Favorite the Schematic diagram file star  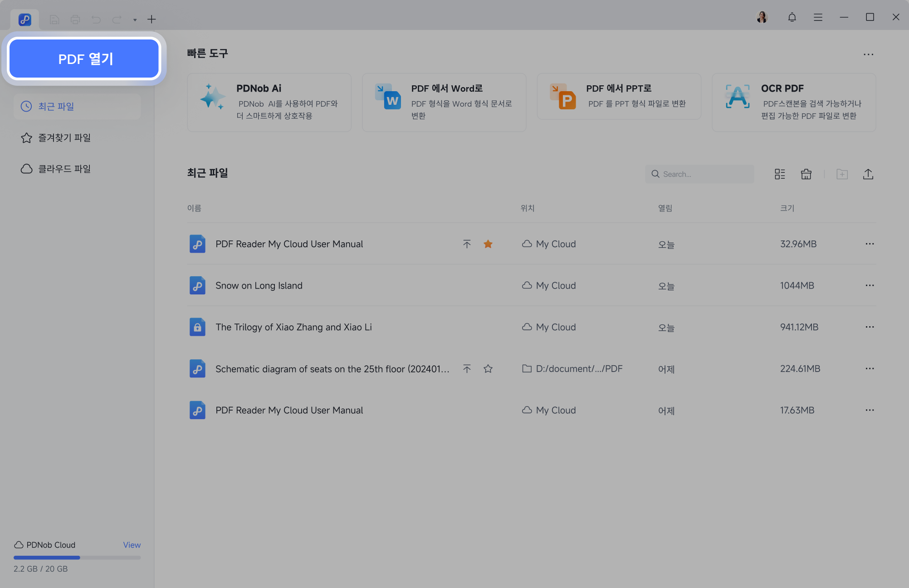tap(488, 369)
